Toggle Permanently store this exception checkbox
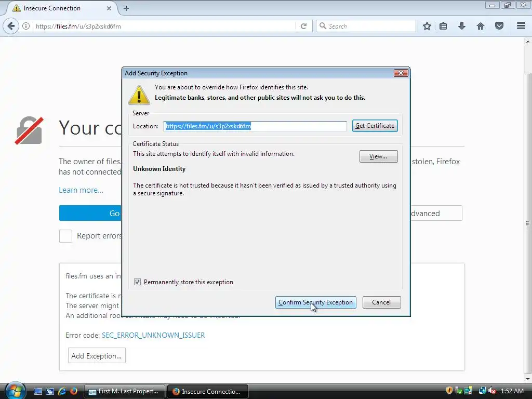This screenshot has width=532, height=399. 137,282
